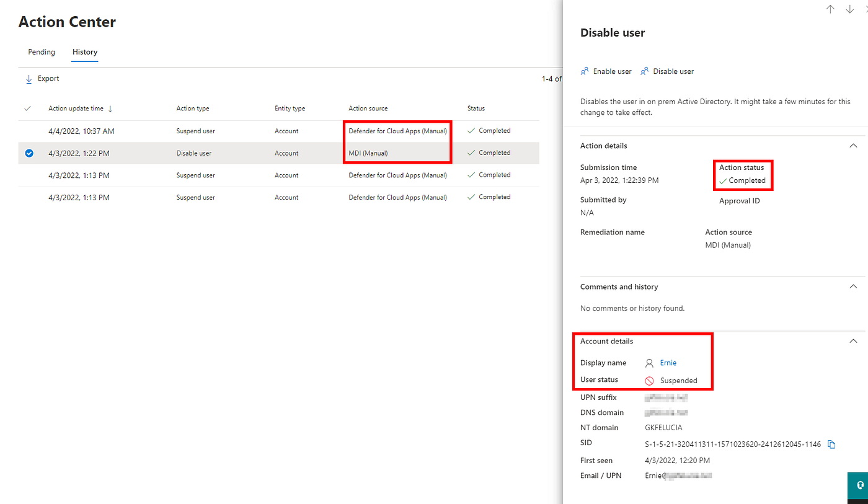Click MDI (Manual) action source cell

pos(368,153)
